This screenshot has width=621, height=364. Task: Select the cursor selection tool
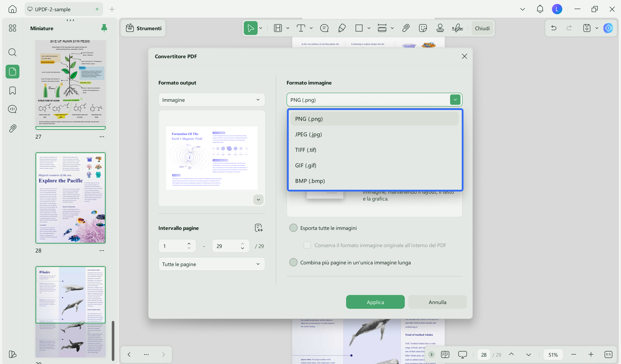coord(251,28)
